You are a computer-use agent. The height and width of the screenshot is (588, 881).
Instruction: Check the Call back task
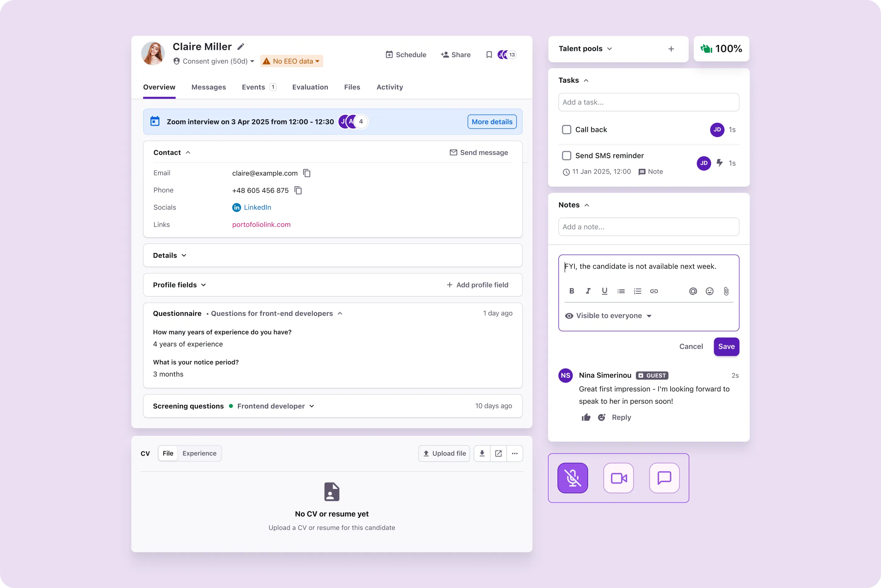pyautogui.click(x=566, y=130)
